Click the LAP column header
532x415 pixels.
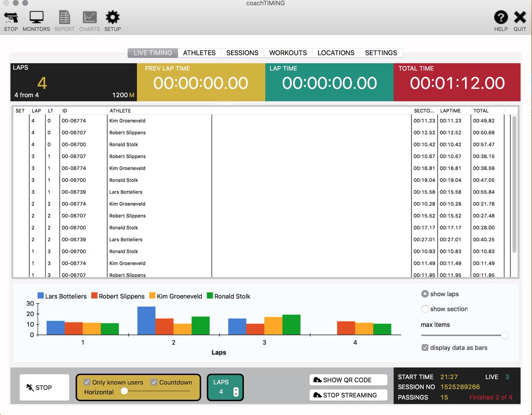[x=37, y=111]
